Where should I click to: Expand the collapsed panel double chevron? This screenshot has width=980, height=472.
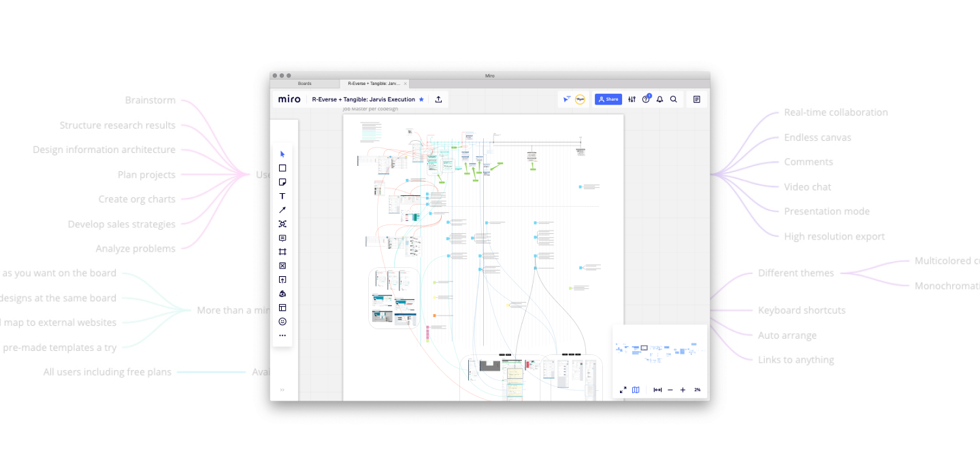click(x=282, y=390)
